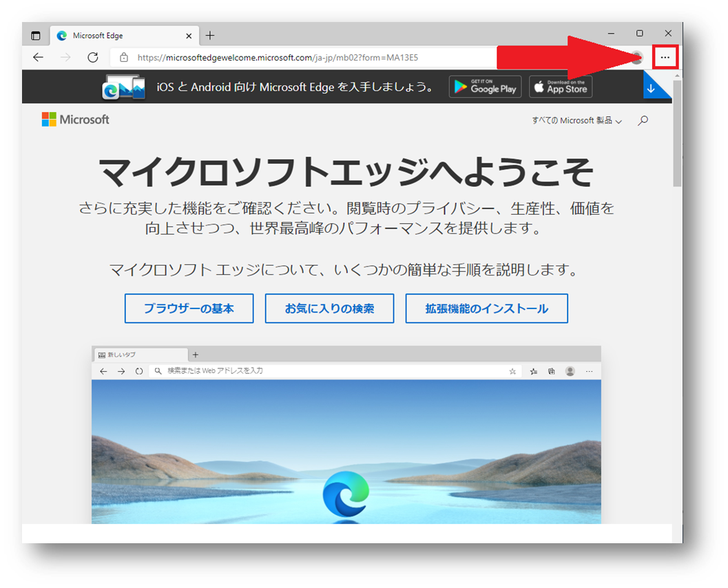Screen dimensions: 728x588
Task: Open App Store download badge
Action: click(x=561, y=87)
